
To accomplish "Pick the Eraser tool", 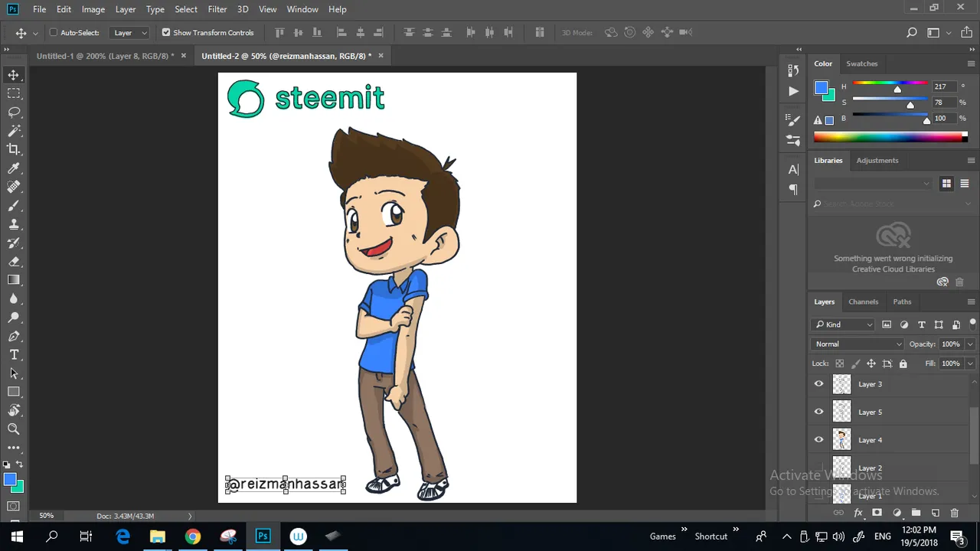I will 14,262.
